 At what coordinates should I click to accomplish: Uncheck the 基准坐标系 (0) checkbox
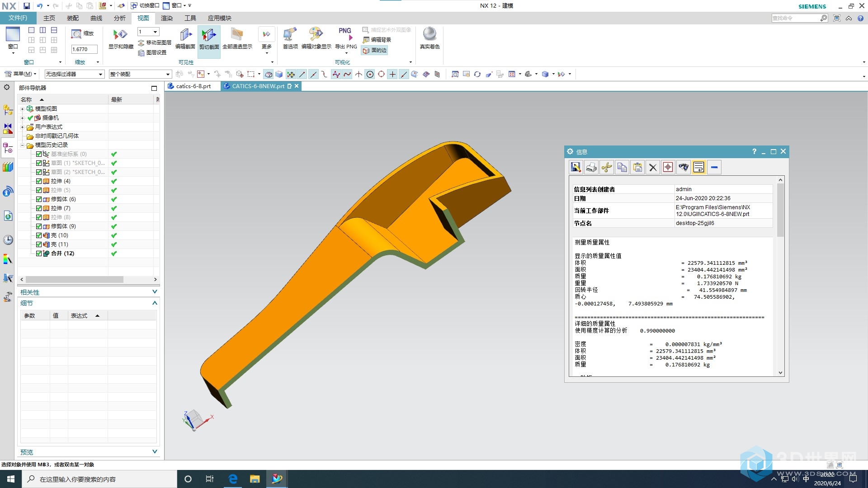click(x=39, y=154)
